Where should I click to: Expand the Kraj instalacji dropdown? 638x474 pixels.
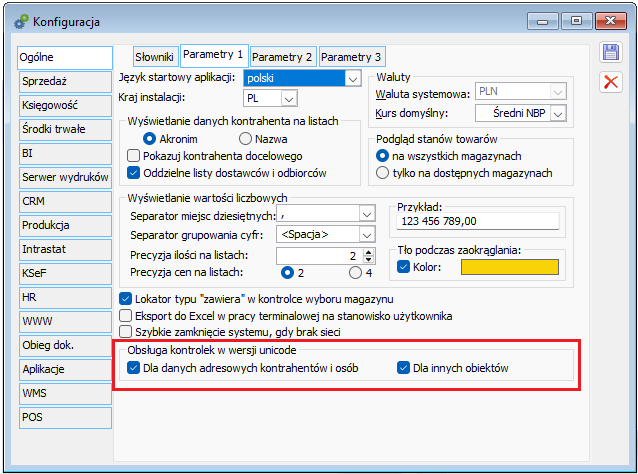289,98
